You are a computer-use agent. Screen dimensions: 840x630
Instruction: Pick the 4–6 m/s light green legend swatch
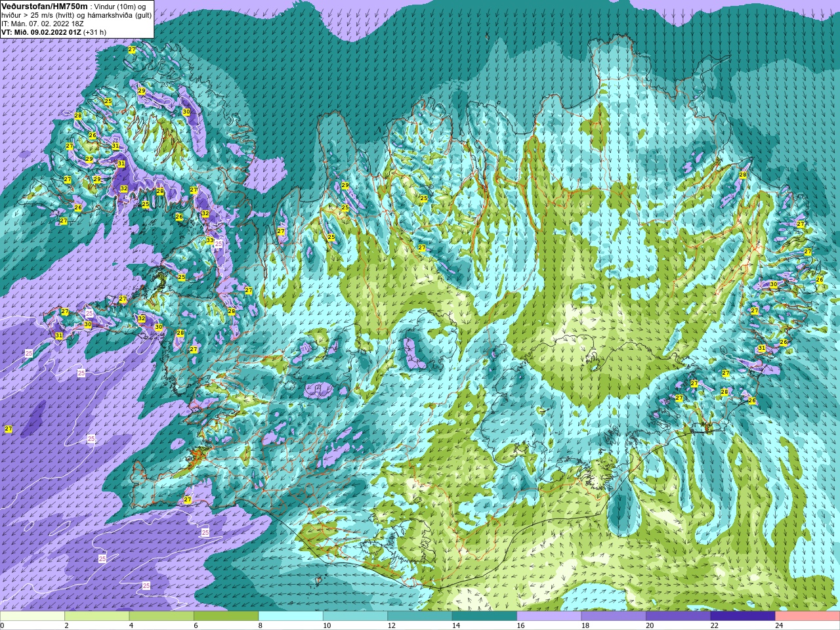pos(161,616)
